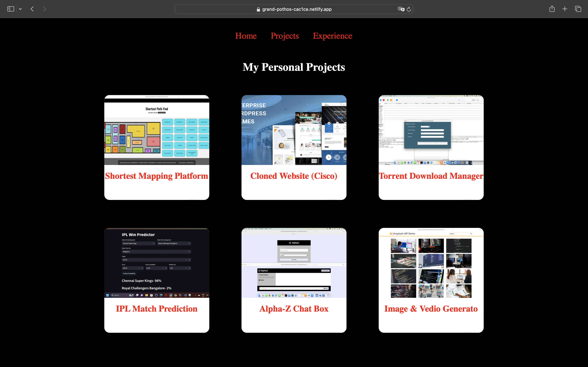Open the Share sheet icon

click(x=552, y=9)
